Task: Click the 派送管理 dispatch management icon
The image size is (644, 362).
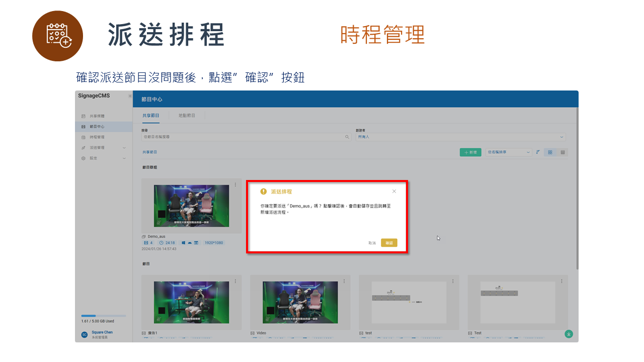Action: click(84, 147)
